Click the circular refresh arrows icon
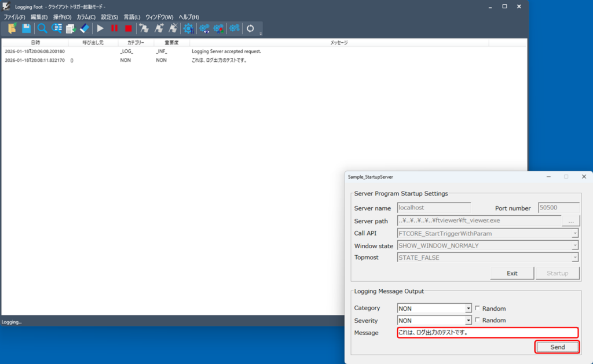Viewport: 593px width, 364px height. (250, 28)
